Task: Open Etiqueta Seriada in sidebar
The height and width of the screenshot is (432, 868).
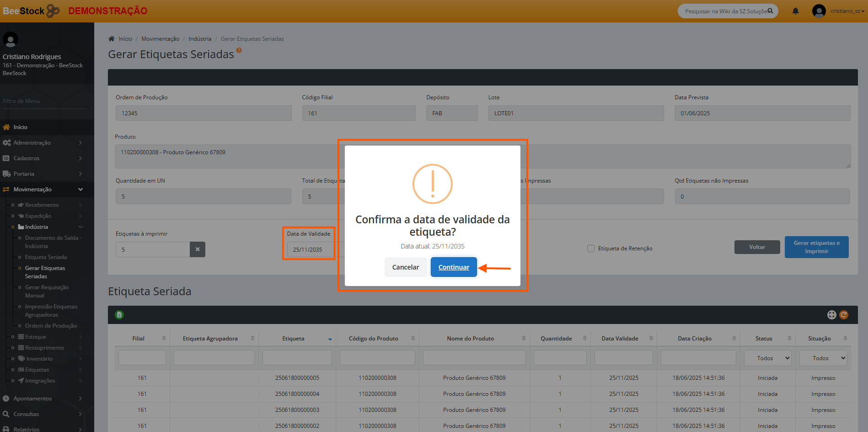Action: [x=46, y=257]
